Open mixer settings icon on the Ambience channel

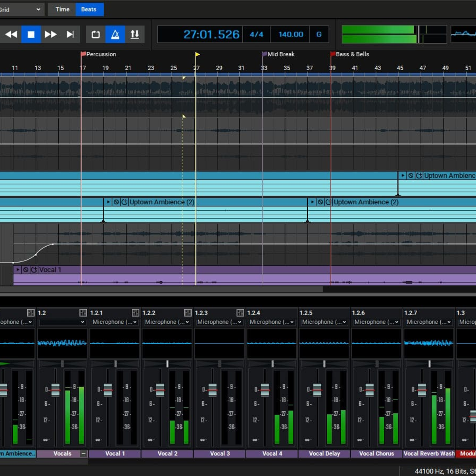[x=31, y=313]
